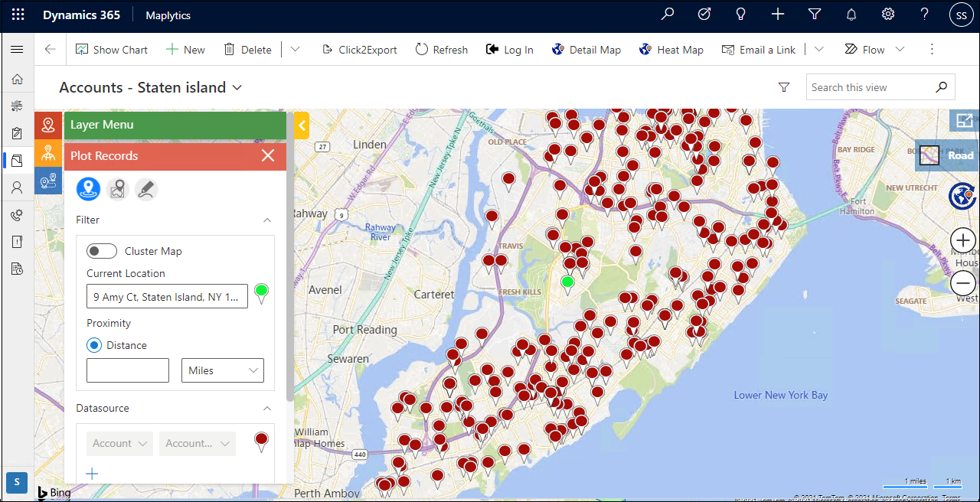Click the Layer Menu header
980x502 pixels.
[175, 125]
